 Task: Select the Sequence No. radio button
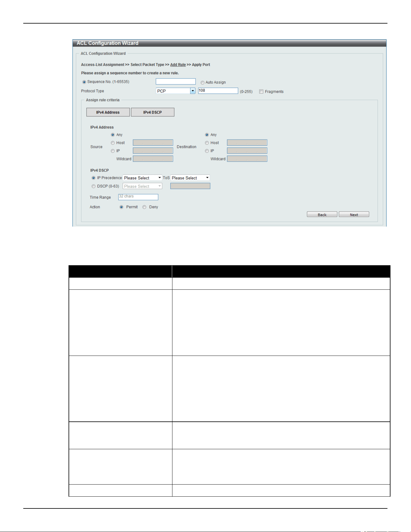[x=84, y=82]
